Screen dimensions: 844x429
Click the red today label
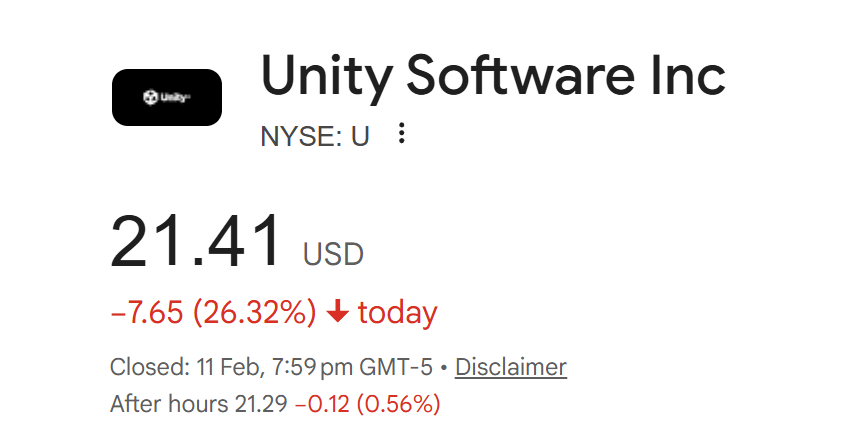click(x=397, y=313)
